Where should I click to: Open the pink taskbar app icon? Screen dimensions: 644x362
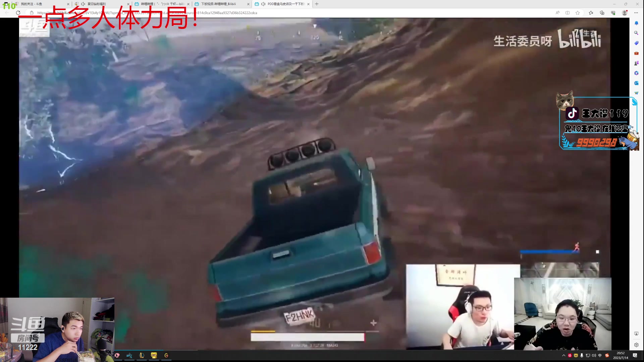point(117,355)
